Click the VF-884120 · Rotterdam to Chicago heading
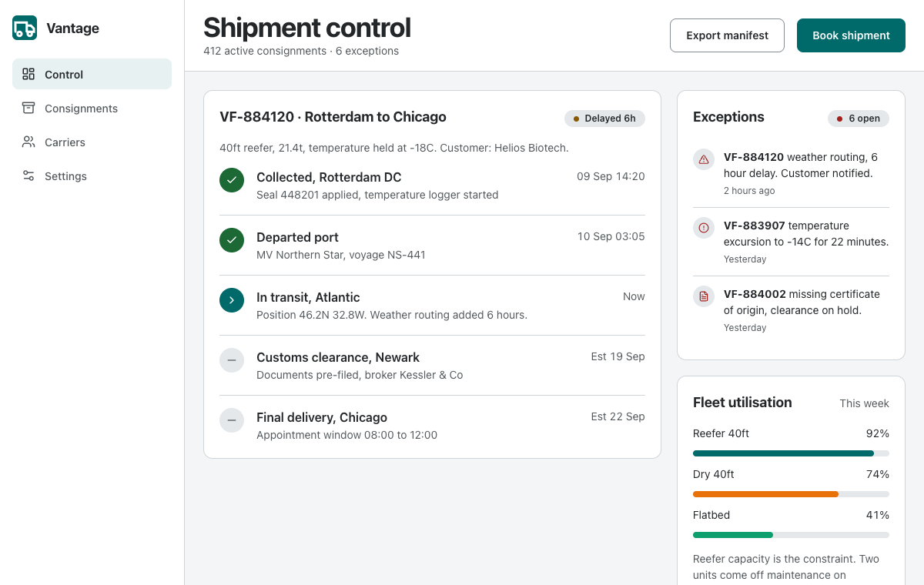Viewport: 924px width, 585px height. (x=333, y=117)
